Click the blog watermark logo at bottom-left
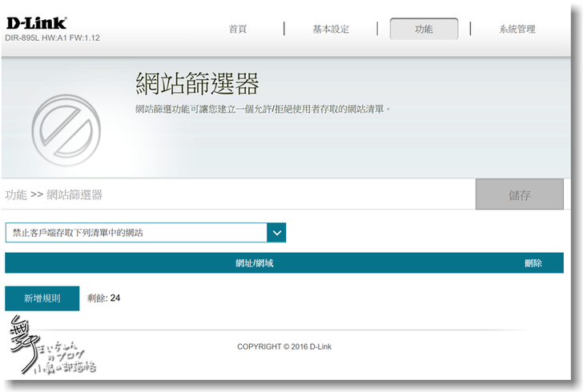Image resolution: width=583 pixels, height=392 pixels. [46, 345]
